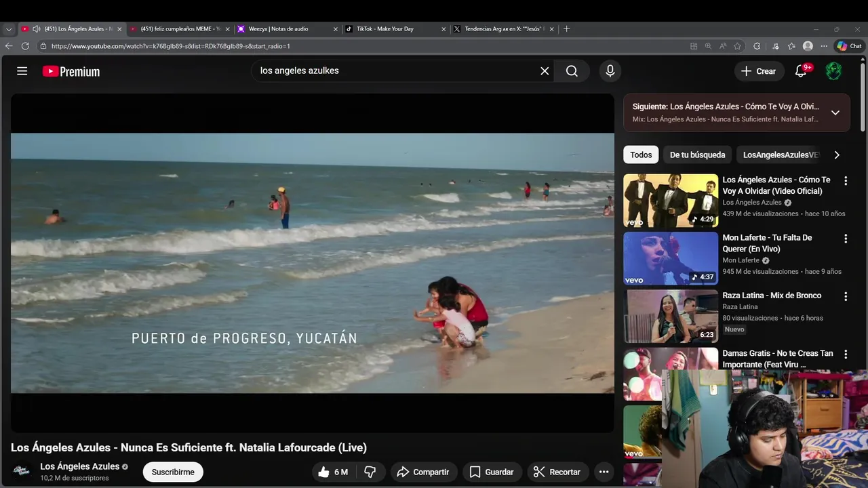868x488 pixels.
Task: Clear the search box with the X
Action: tap(545, 71)
